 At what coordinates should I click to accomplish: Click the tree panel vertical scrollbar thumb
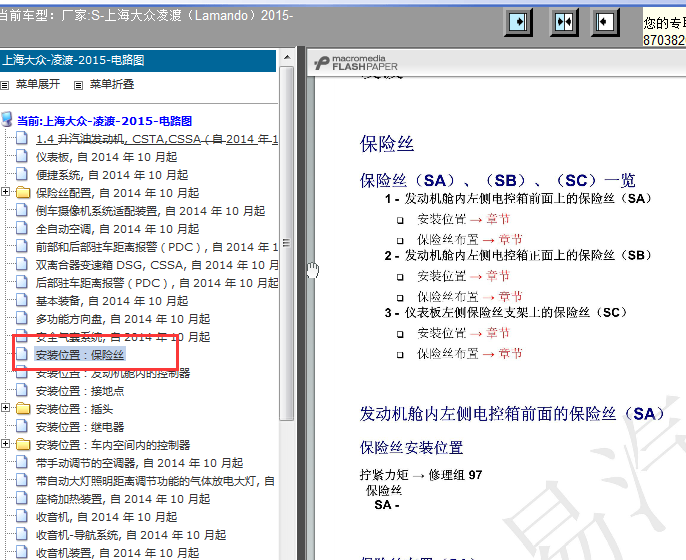pos(287,243)
